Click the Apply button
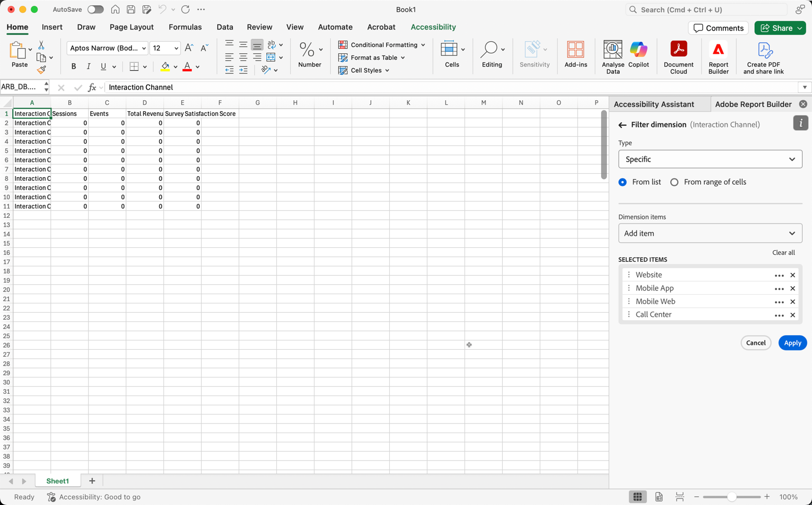 tap(792, 343)
